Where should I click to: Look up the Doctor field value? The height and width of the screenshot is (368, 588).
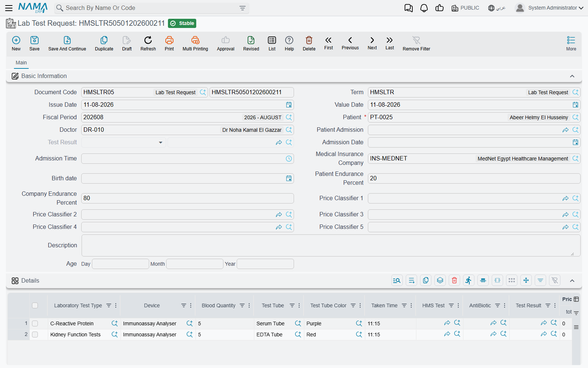[289, 130]
